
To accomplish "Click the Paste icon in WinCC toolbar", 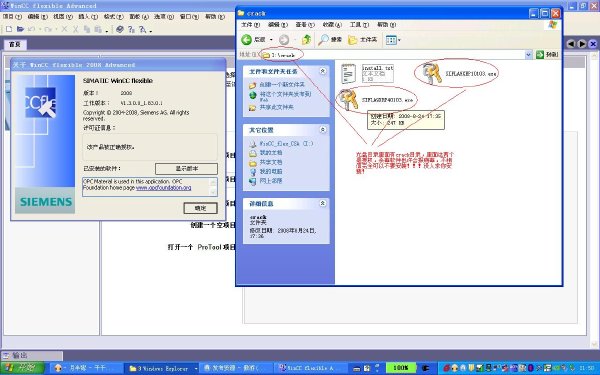I will [x=98, y=29].
